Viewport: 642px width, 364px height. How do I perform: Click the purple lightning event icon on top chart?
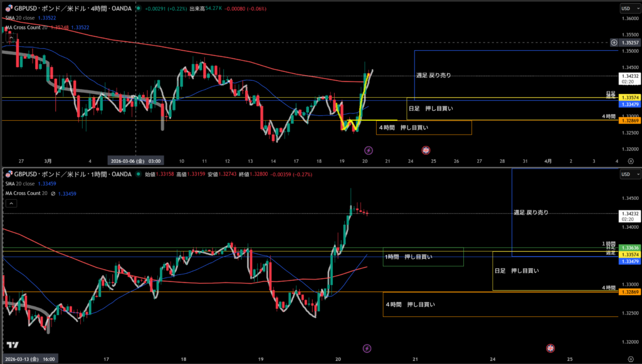[x=369, y=150]
